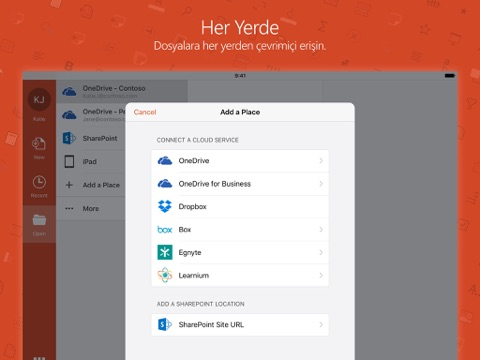Click the SharePoint icon in places list
Image resolution: width=480 pixels, height=360 pixels.
click(69, 138)
